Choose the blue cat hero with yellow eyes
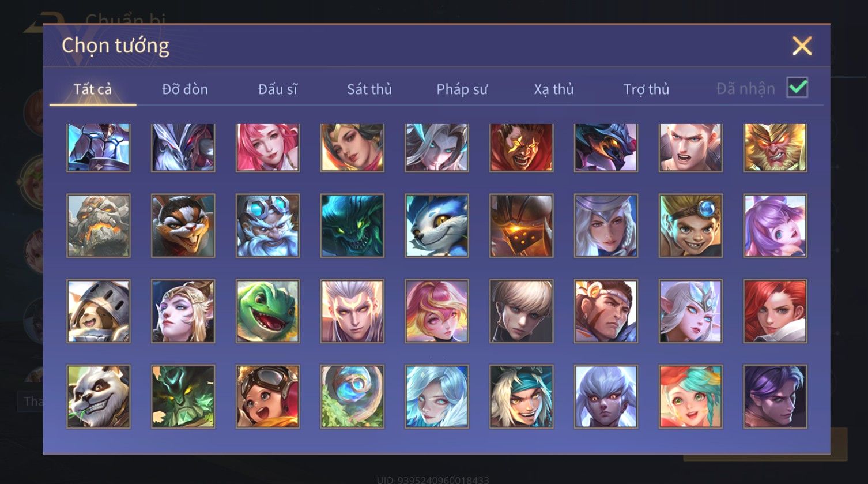 click(x=437, y=226)
